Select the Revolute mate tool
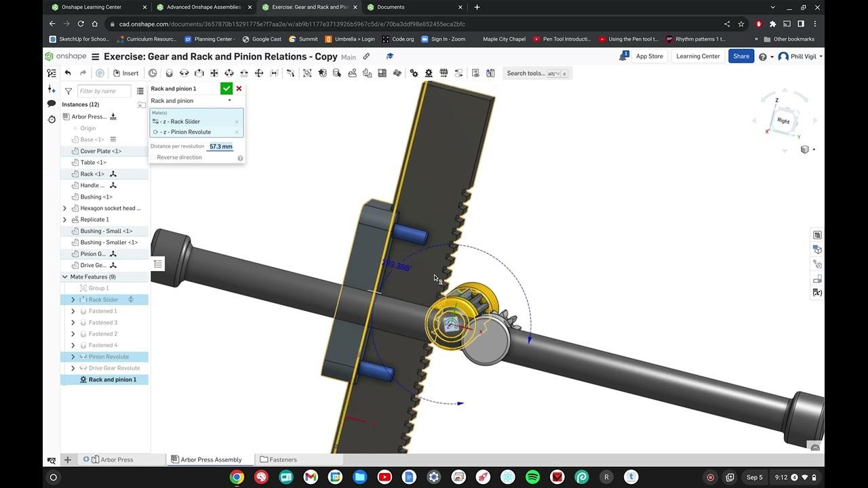Image resolution: width=868 pixels, height=488 pixels. pyautogui.click(x=184, y=73)
